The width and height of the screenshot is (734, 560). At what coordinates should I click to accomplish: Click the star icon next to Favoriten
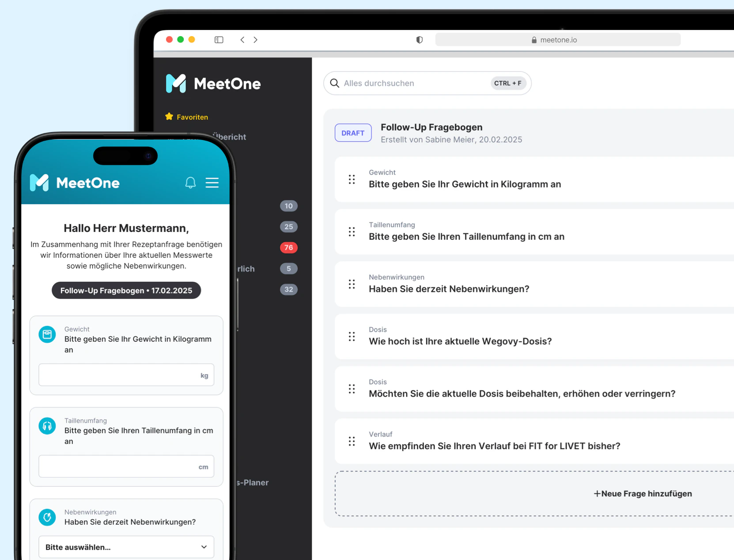(169, 117)
